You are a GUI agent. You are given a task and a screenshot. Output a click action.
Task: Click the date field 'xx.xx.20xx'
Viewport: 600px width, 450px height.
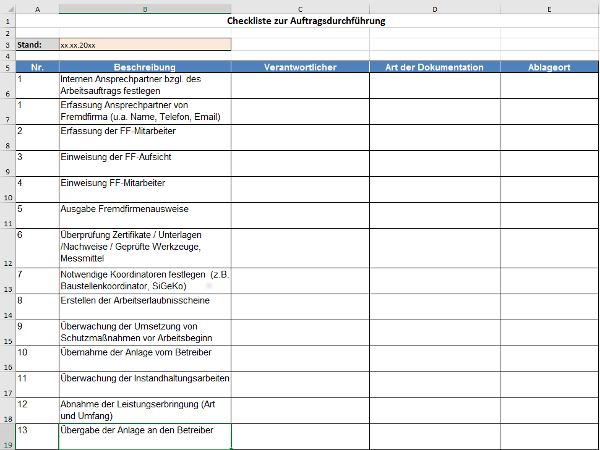(x=144, y=45)
